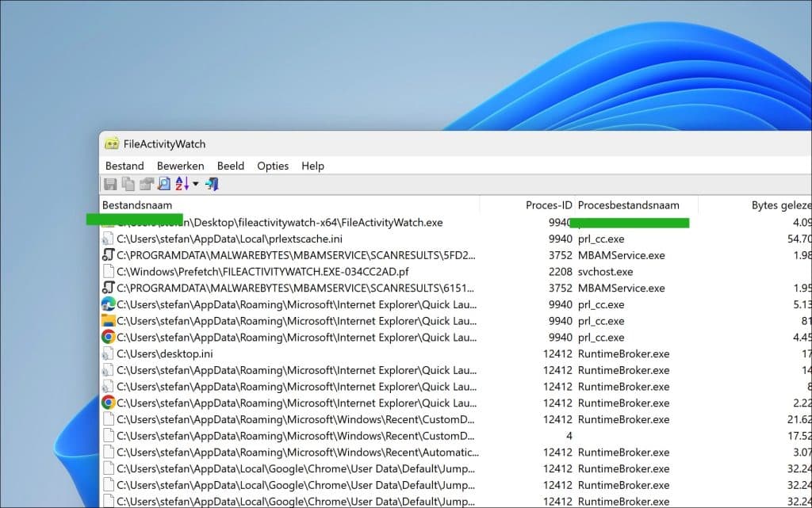The image size is (812, 508).
Task: Click the ini file icon of C:\Users\desktop.ini
Action: point(108,353)
